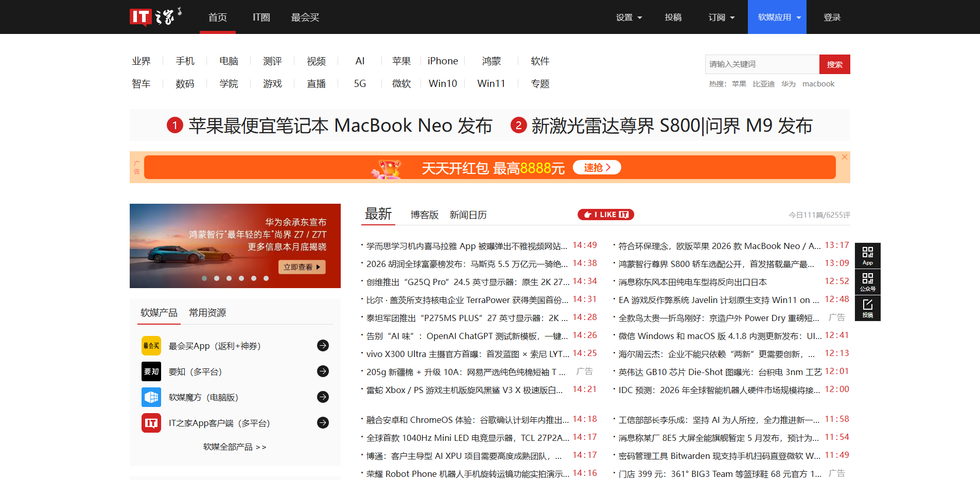980x480 pixels.
Task: Click the keyword search input field
Action: click(x=762, y=64)
